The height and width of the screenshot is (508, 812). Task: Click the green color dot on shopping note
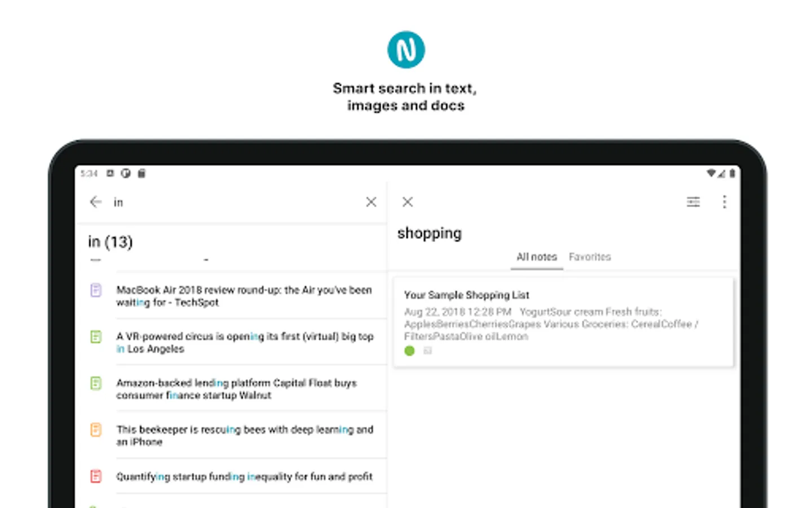410,351
